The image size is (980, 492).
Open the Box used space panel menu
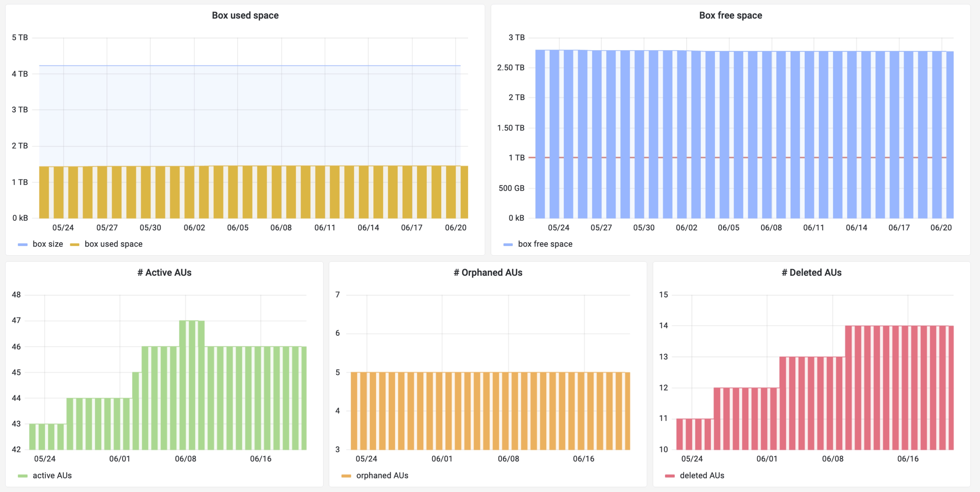pyautogui.click(x=245, y=16)
